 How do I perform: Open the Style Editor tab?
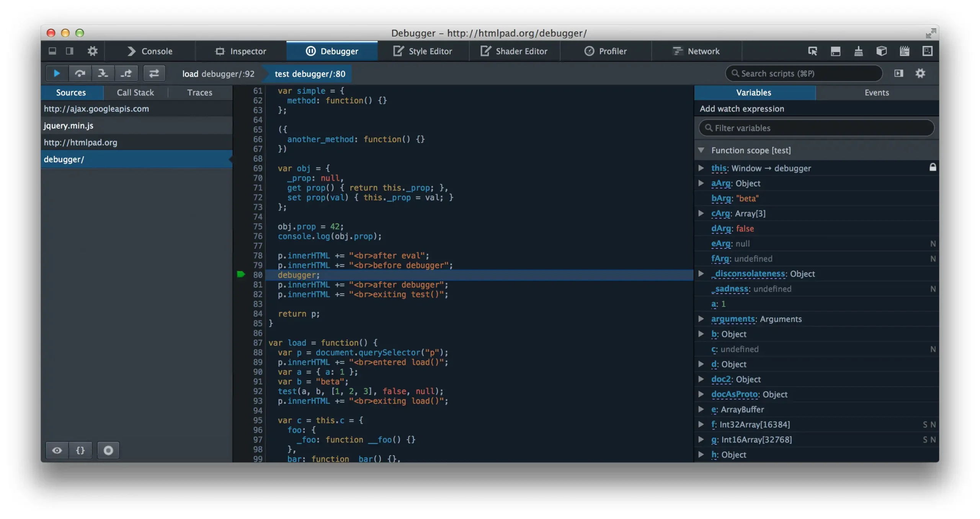(x=423, y=51)
